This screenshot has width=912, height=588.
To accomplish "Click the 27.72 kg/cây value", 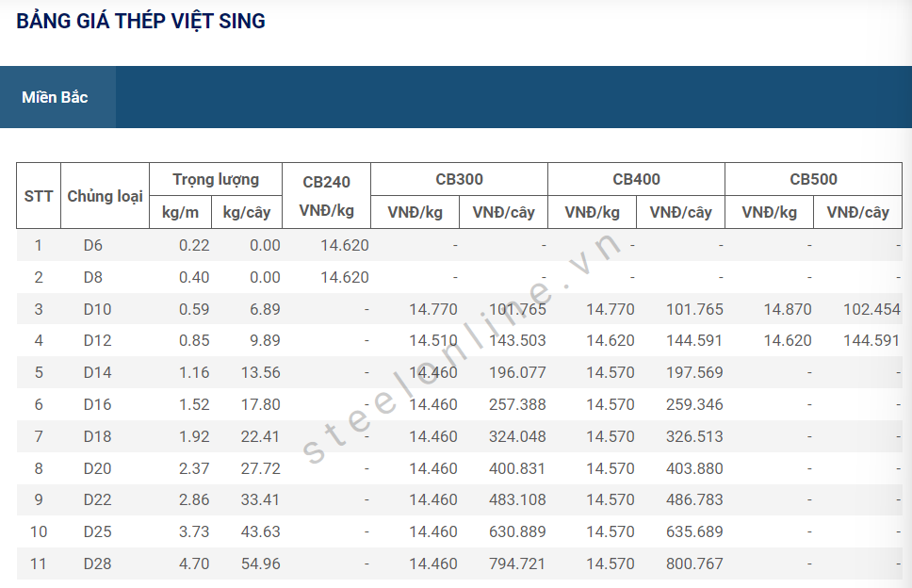I will click(x=261, y=468).
